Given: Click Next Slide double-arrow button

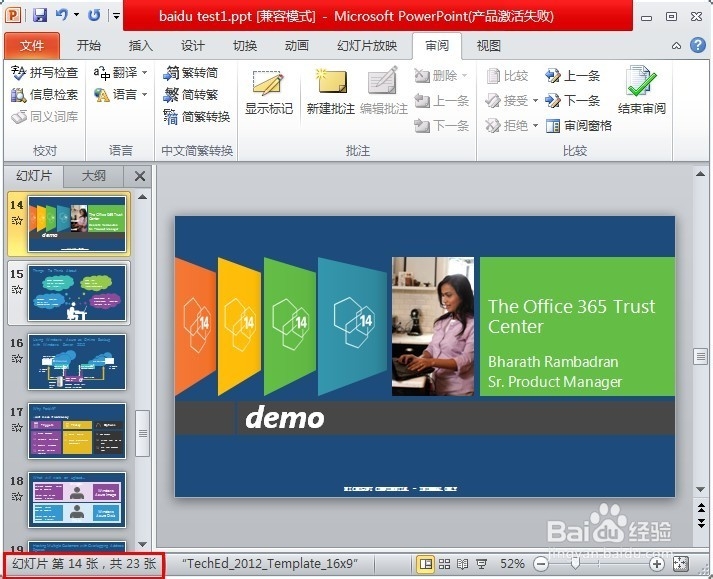Looking at the screenshot, I should pos(701,522).
